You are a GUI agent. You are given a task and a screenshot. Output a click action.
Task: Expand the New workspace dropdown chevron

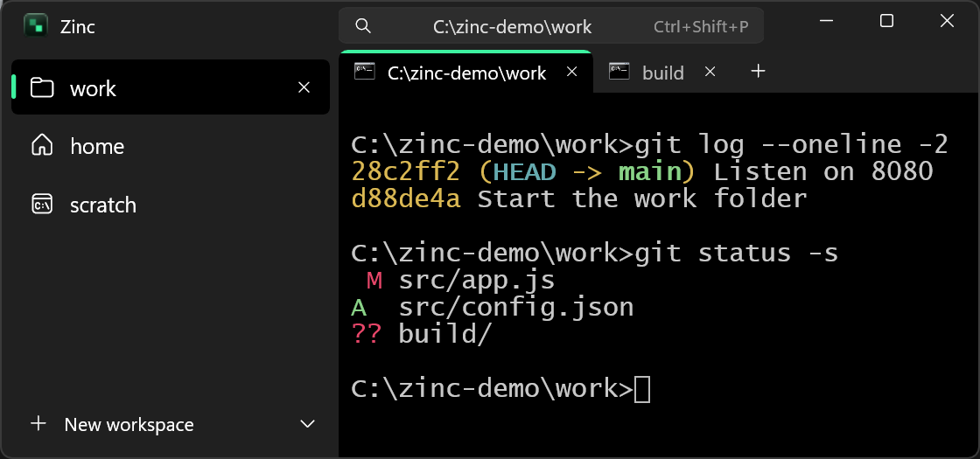point(307,424)
